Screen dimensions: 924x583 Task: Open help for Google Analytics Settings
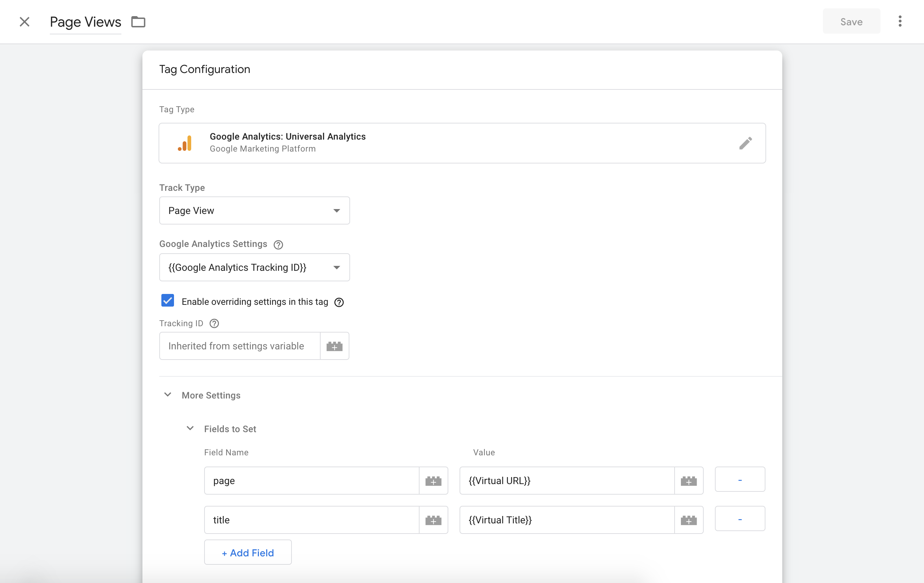(278, 244)
